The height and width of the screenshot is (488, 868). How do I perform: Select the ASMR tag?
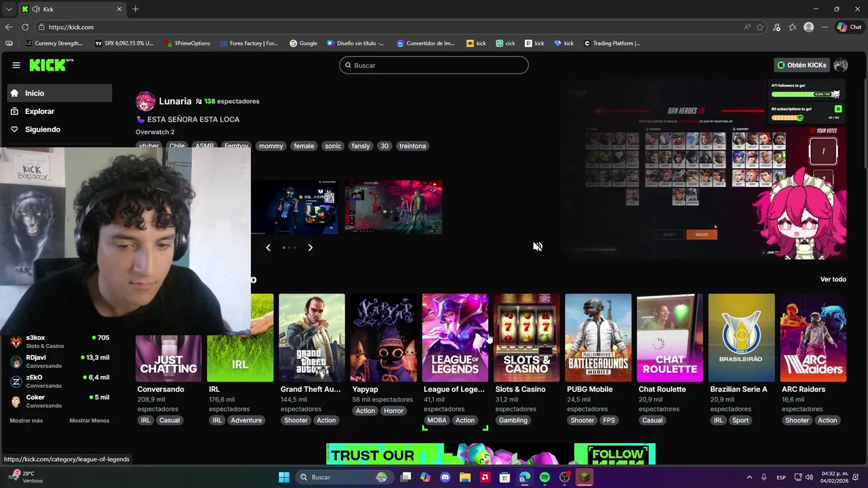pos(204,146)
